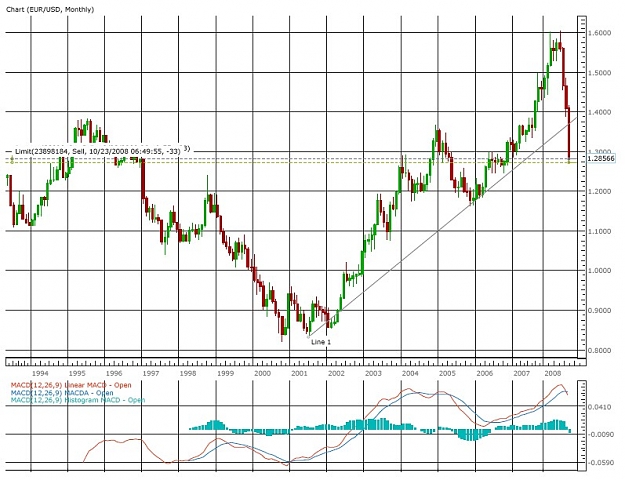The height and width of the screenshot is (480, 625).
Task: Click the 1.4000 price level label
Action: pyautogui.click(x=600, y=112)
